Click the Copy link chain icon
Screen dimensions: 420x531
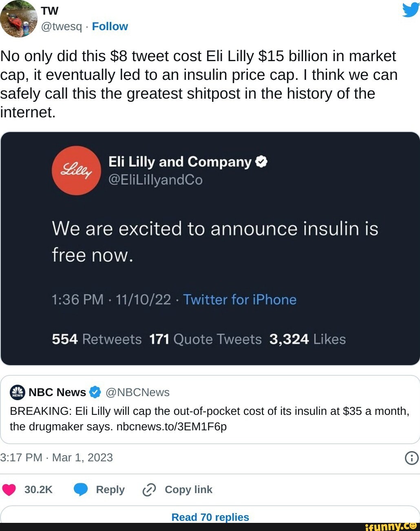click(x=149, y=489)
